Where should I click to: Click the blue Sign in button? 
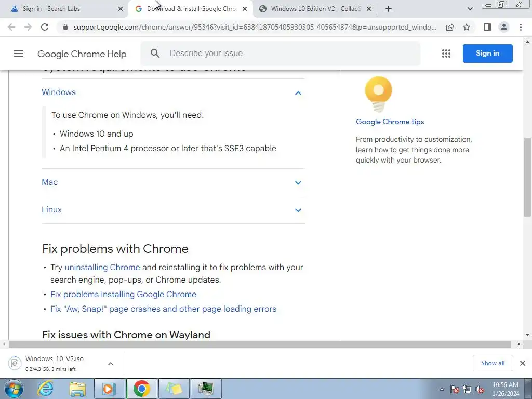487,54
